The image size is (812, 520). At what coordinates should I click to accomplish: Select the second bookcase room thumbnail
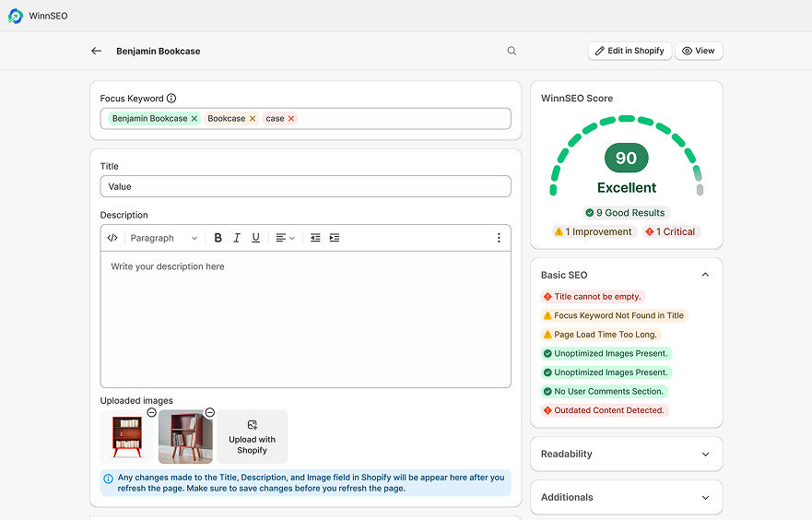tap(185, 437)
